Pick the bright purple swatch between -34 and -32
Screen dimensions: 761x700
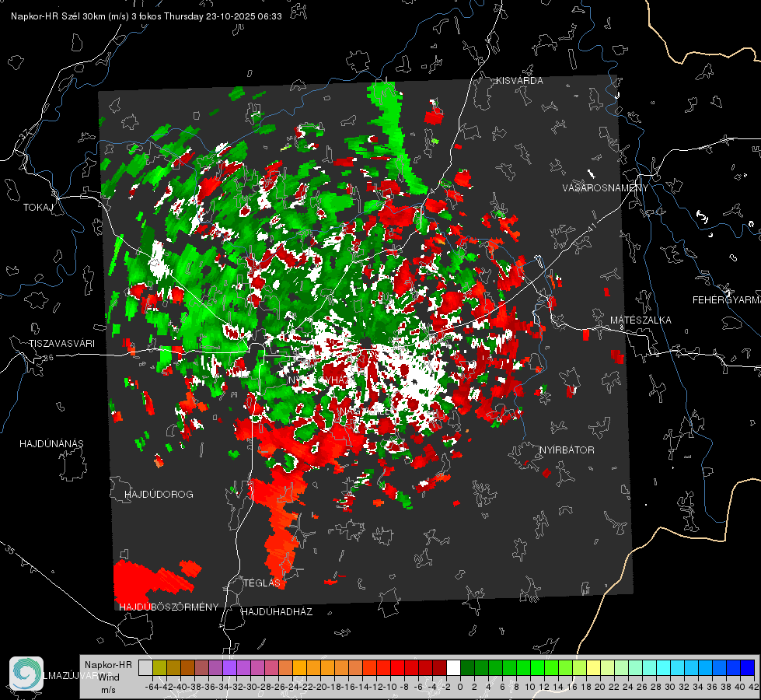tap(229, 668)
